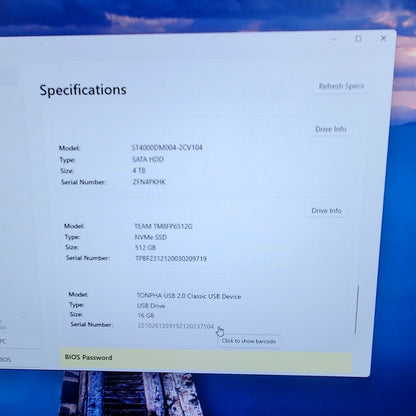Click the ZFN4PKHK serial number
This screenshot has height=416, width=416.
[x=149, y=182]
